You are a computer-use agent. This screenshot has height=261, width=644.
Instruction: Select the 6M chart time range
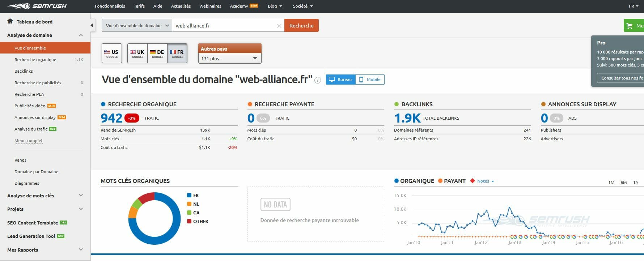click(623, 183)
